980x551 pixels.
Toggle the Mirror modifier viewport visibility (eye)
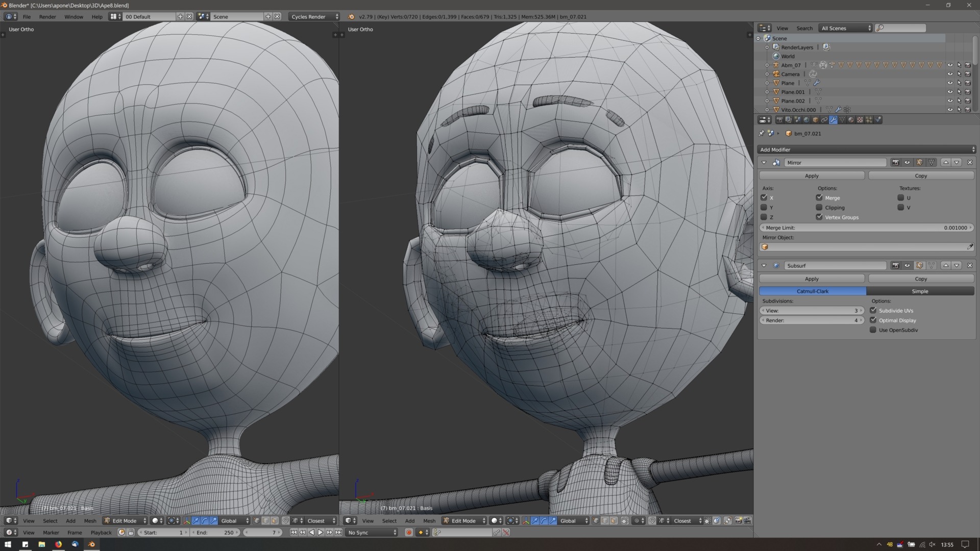(908, 163)
